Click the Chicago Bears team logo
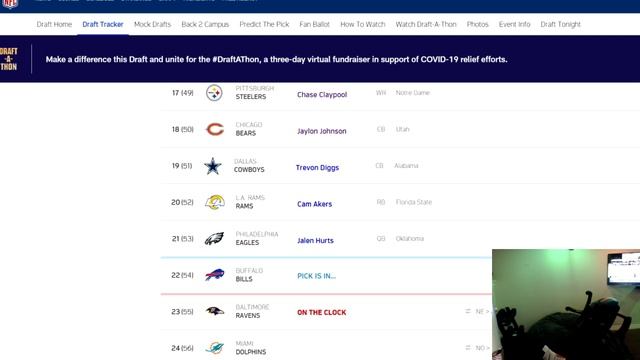The image size is (640, 360). [215, 129]
